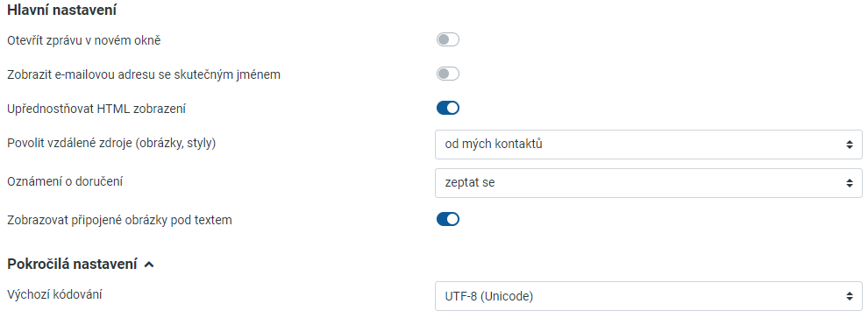Collapse section using chevron beside "Pokročilá nastavení"
The image size is (868, 318).
tap(148, 265)
